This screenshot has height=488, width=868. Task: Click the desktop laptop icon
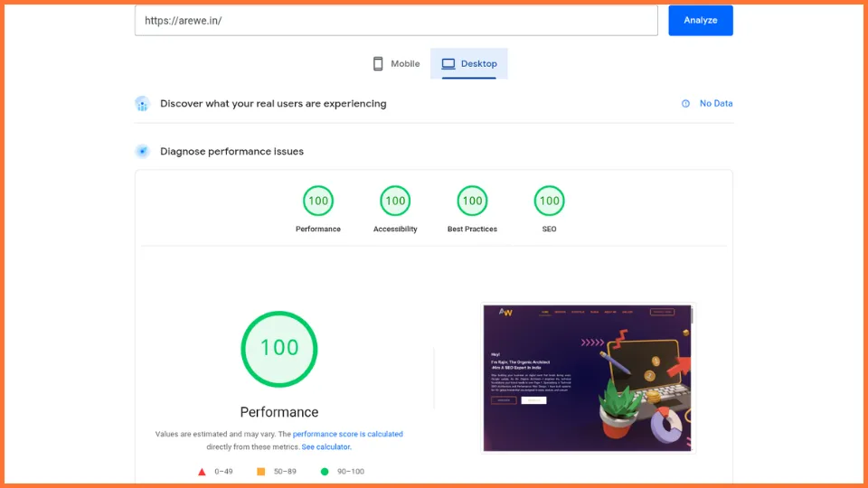448,63
